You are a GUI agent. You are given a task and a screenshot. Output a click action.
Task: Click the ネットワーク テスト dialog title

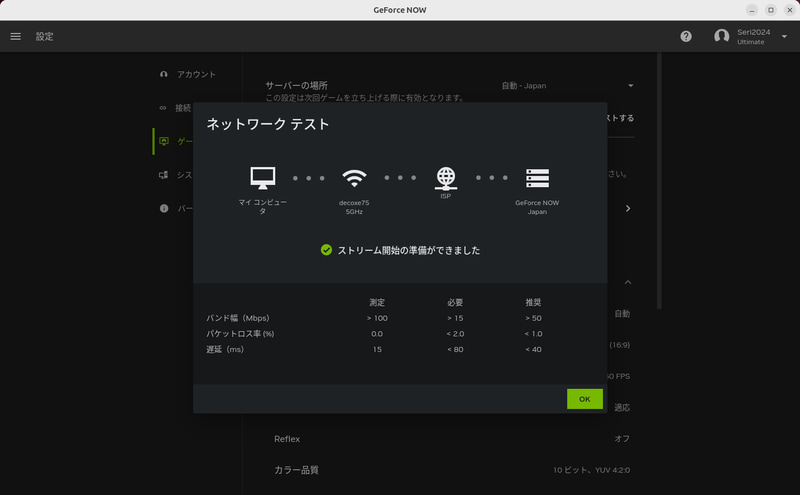(268, 124)
